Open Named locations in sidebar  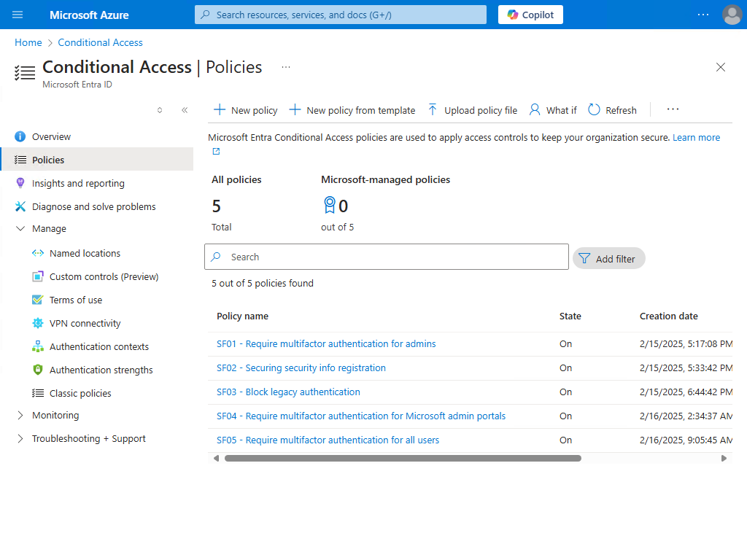coord(85,253)
